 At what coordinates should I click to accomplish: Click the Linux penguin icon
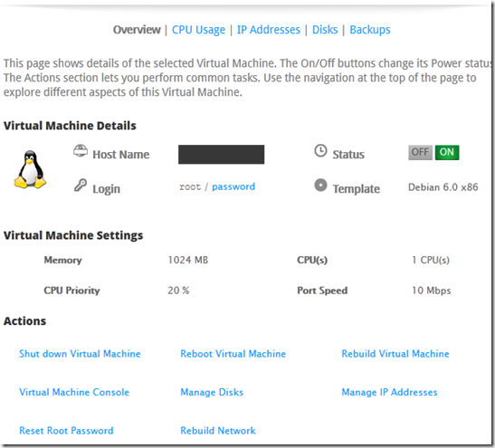click(x=30, y=169)
